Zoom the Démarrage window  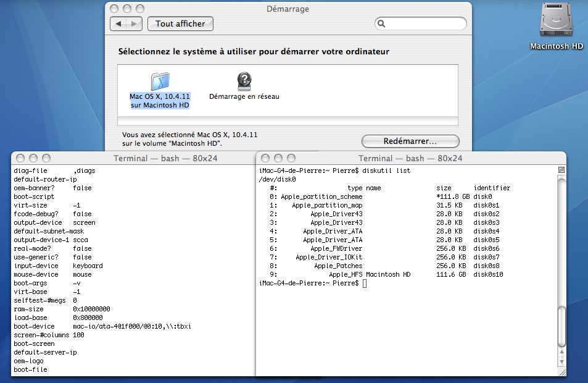[x=140, y=9]
